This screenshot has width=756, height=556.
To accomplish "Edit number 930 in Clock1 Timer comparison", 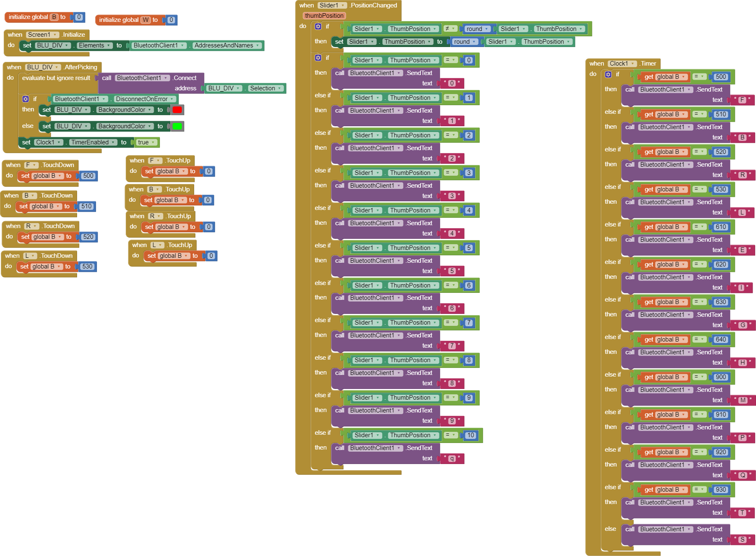I will click(721, 490).
